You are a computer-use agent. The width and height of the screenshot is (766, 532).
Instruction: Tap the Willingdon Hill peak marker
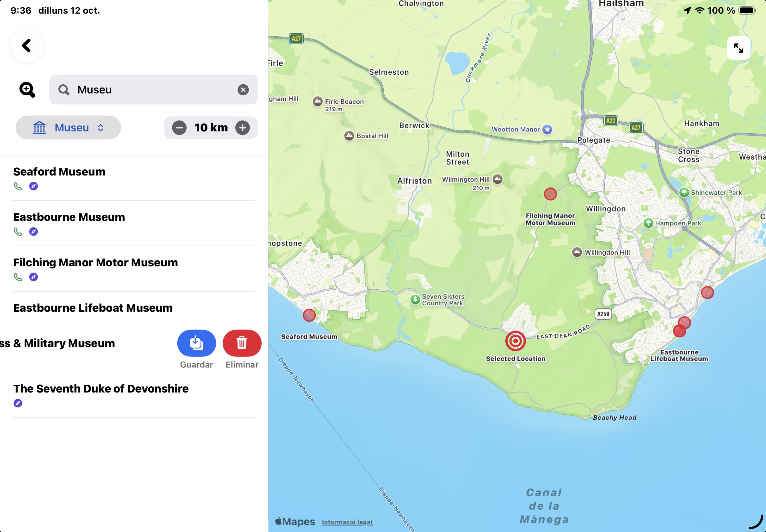click(577, 252)
